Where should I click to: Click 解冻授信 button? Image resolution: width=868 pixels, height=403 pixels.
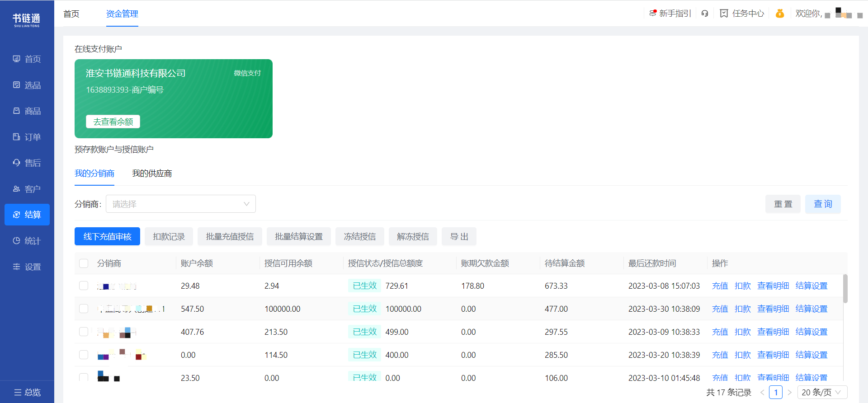[413, 236]
